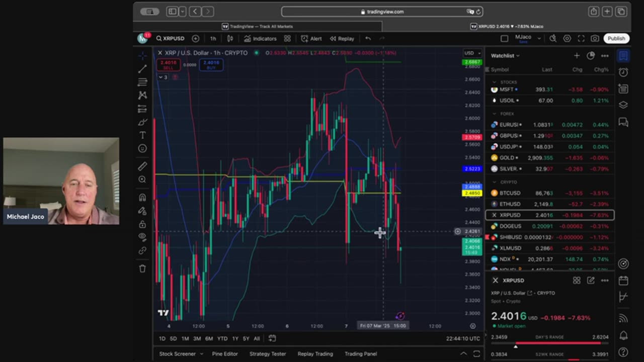Open the indicator templates grid icon

click(x=287, y=38)
